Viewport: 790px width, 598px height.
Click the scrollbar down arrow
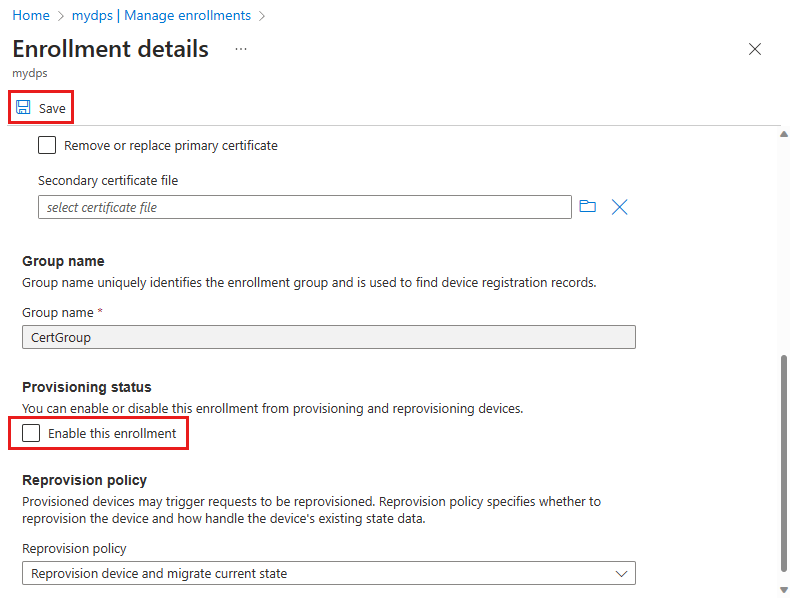(783, 590)
